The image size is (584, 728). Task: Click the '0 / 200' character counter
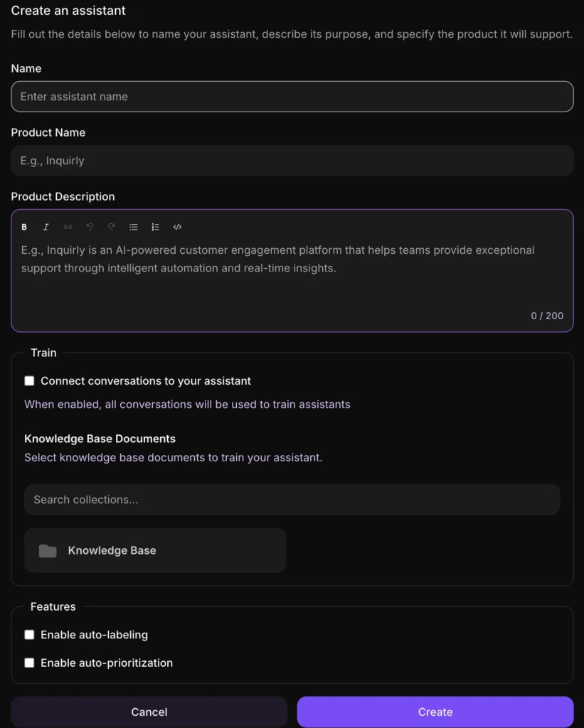point(547,316)
